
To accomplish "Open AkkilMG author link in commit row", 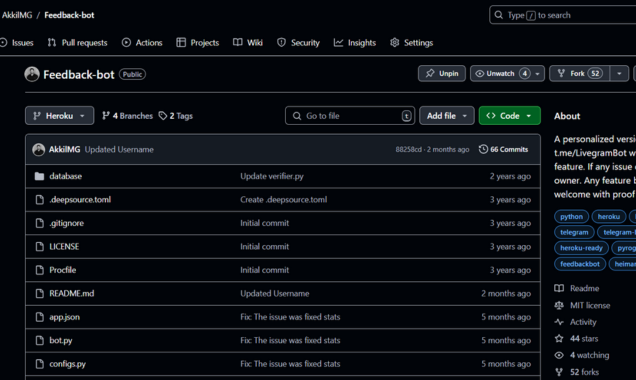I will [64, 149].
